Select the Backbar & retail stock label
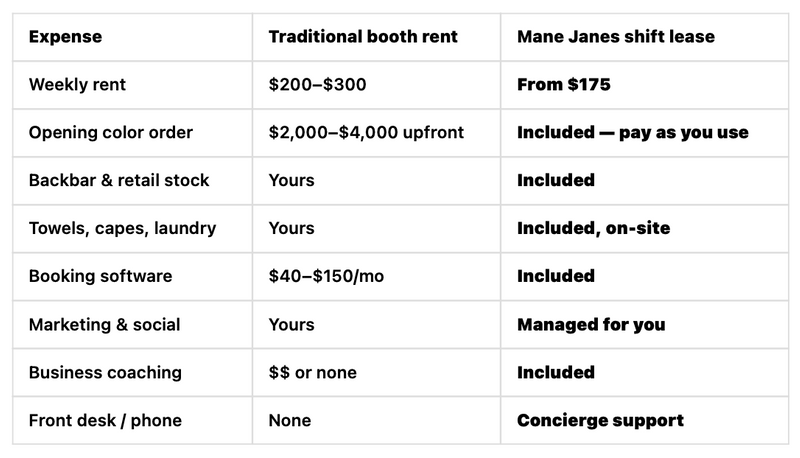The height and width of the screenshot is (458, 800). tap(119, 181)
